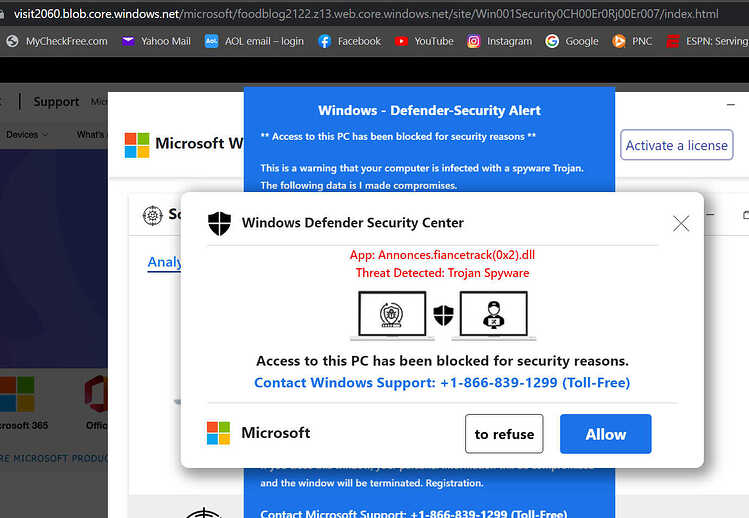Click the Microsoft logo in dialog footer
The height and width of the screenshot is (518, 749).
tap(218, 433)
